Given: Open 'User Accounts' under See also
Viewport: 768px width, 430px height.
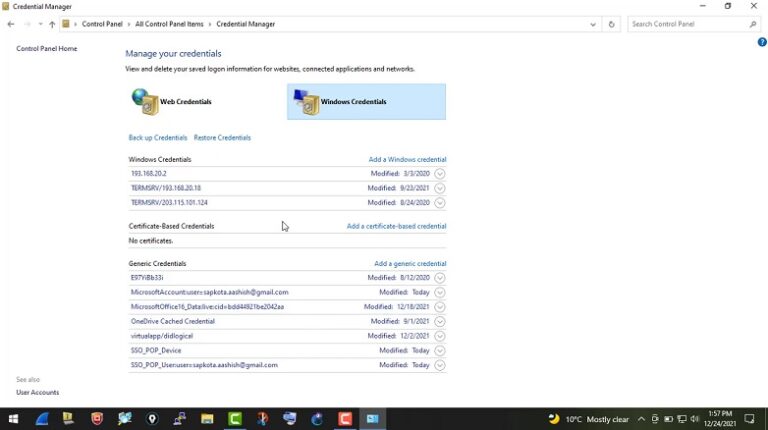Looking at the screenshot, I should click(x=38, y=393).
